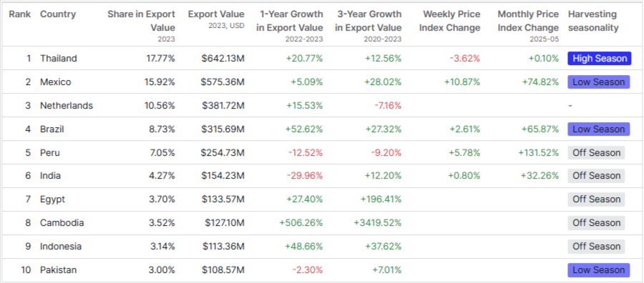
Task: Select Cambodia's +3419.52% growth value
Action: [377, 223]
